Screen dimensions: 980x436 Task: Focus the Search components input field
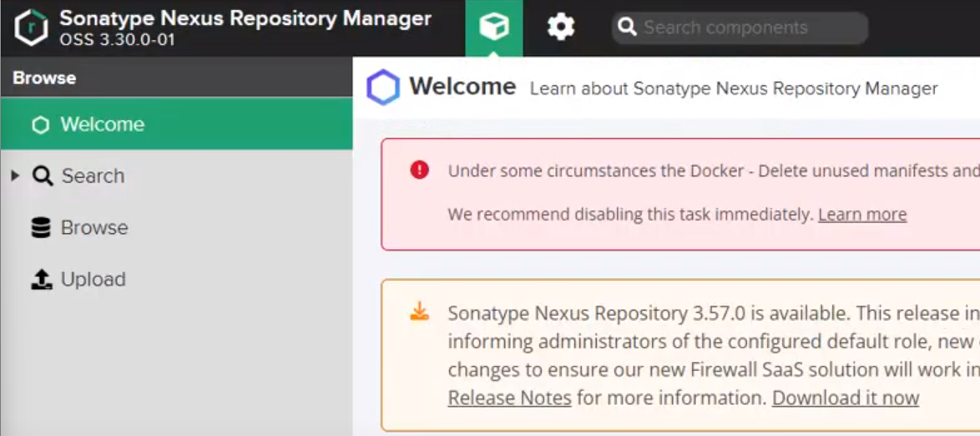[x=740, y=28]
